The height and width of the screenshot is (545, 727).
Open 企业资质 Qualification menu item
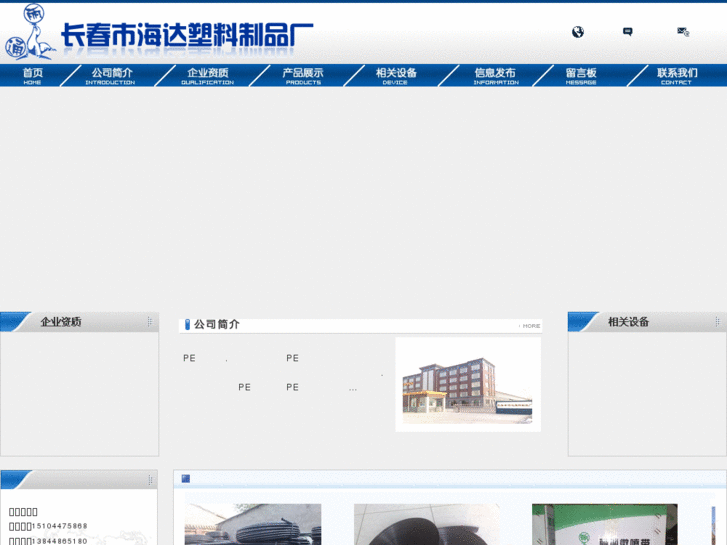(x=207, y=76)
